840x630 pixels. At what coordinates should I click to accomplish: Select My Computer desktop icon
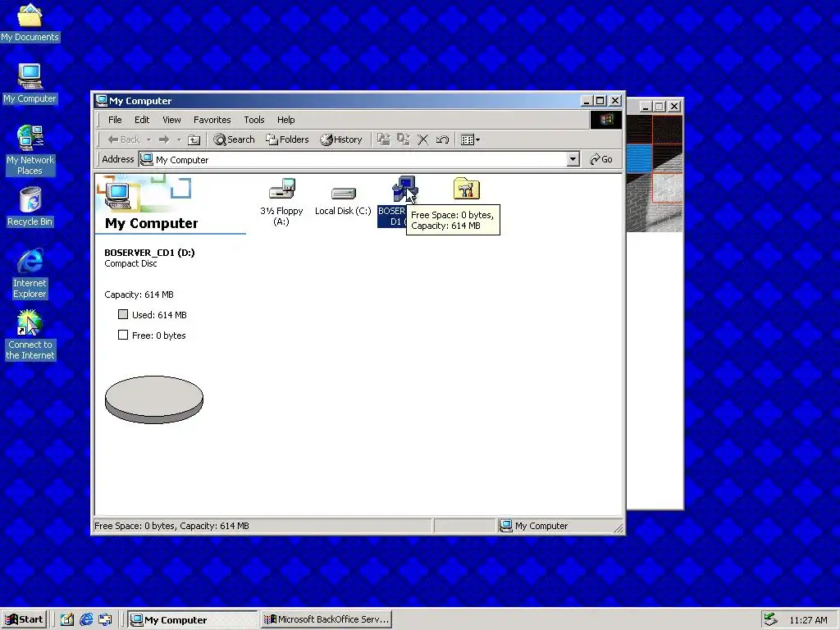[x=30, y=83]
